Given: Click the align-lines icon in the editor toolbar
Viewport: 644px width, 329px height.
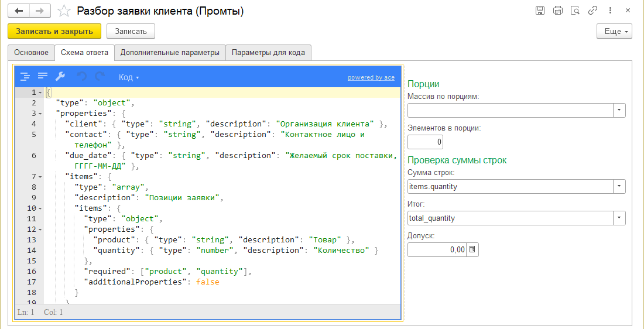Looking at the screenshot, I should coord(43,76).
